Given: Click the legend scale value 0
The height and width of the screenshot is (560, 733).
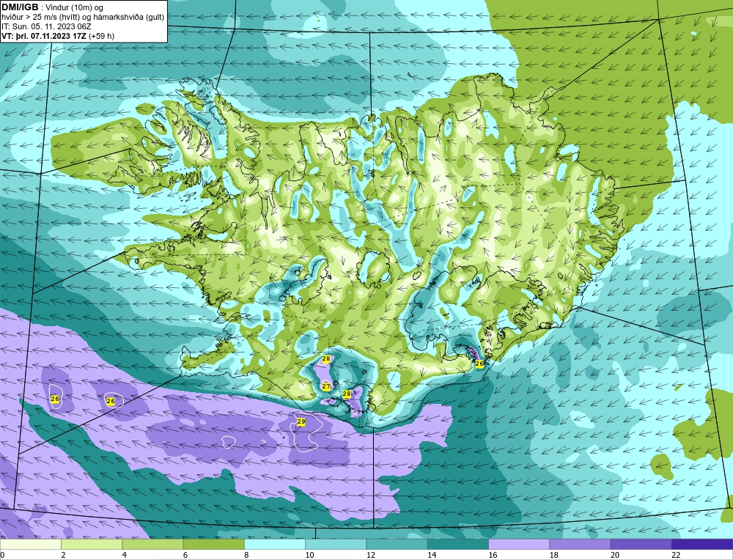Looking at the screenshot, I should pos(2,556).
